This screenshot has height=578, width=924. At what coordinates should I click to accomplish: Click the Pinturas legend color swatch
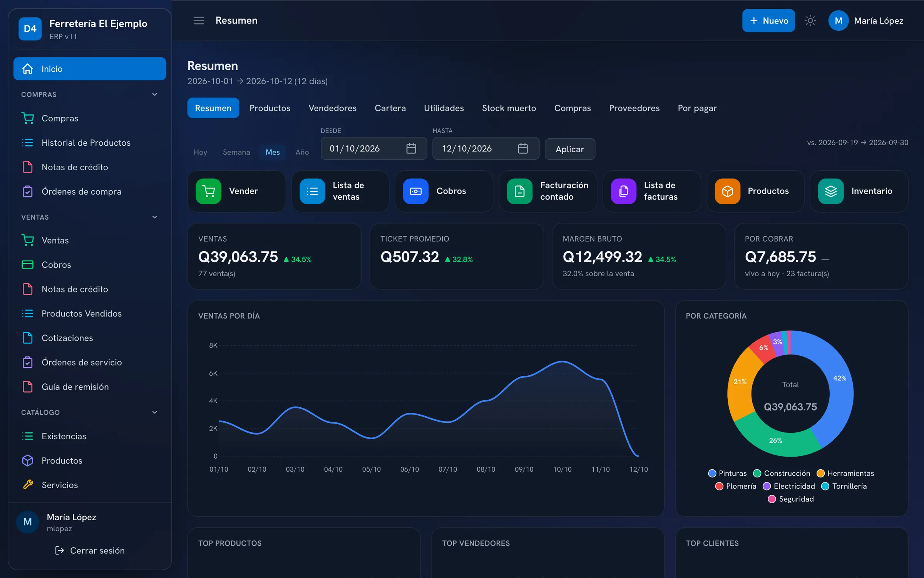point(712,473)
